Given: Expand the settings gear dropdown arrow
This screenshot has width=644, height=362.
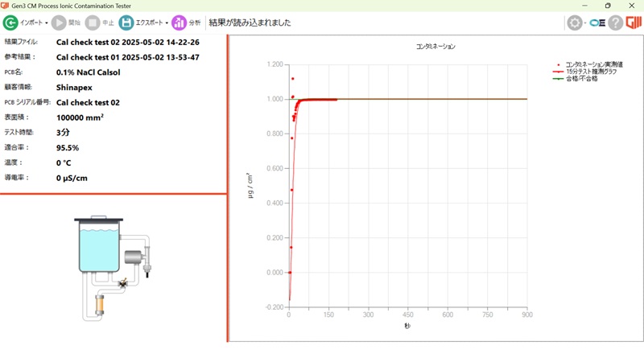Looking at the screenshot, I should tap(585, 23).
